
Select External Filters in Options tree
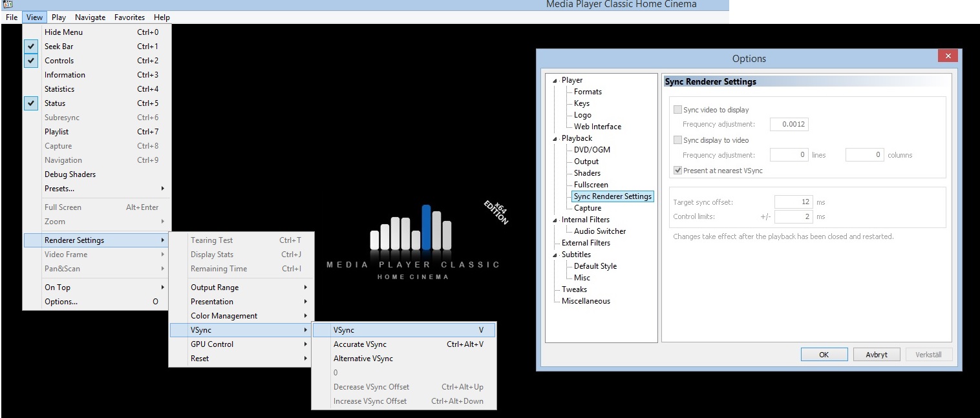pos(586,243)
